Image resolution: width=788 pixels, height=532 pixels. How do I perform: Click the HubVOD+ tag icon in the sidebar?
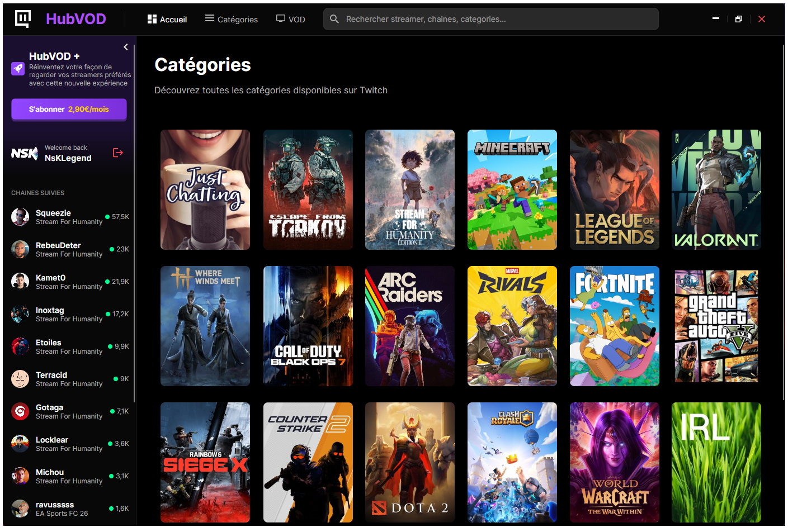click(17, 69)
